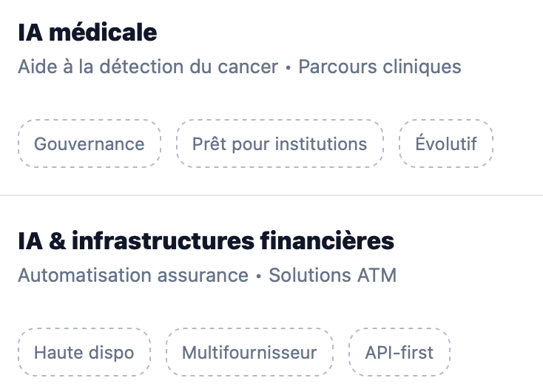Click the Gouvernance tag

point(89,143)
